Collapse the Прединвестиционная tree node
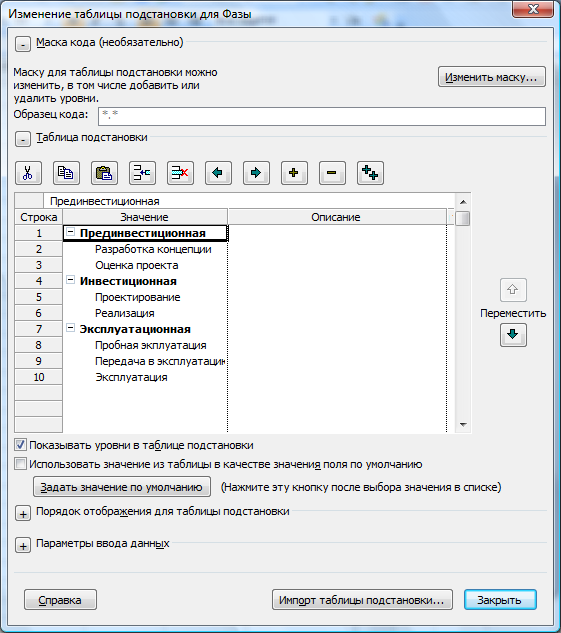Image resolution: width=561 pixels, height=633 pixels. pyautogui.click(x=71, y=232)
